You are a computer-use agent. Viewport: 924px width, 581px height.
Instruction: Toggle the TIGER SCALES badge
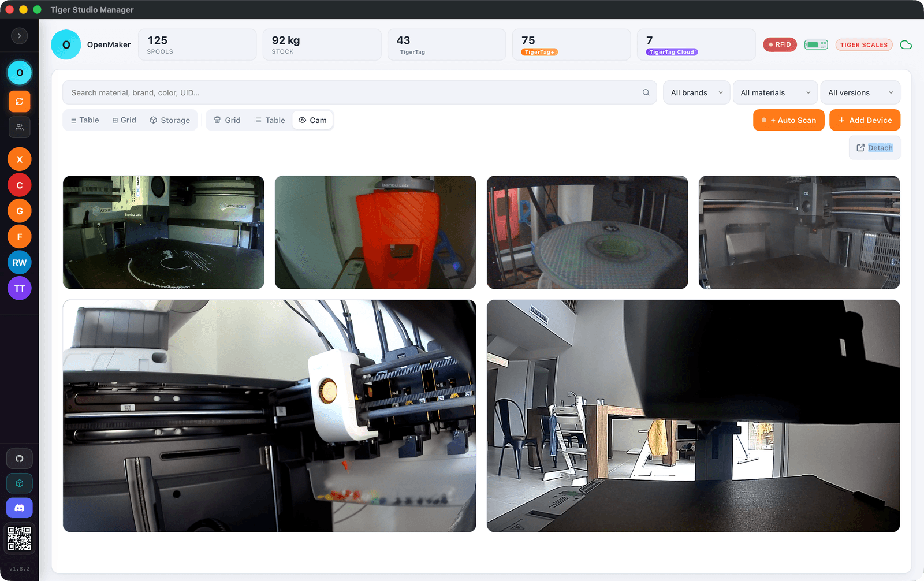coord(864,44)
